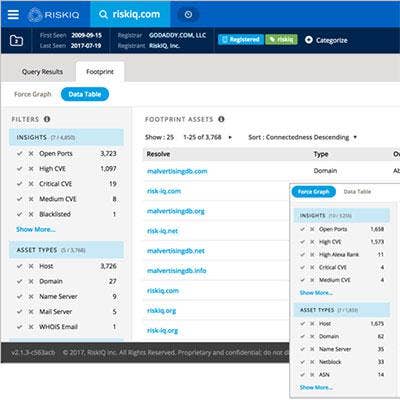This screenshot has height=400, width=400.
Task: Exclude ASN in popup with X
Action: [312, 375]
